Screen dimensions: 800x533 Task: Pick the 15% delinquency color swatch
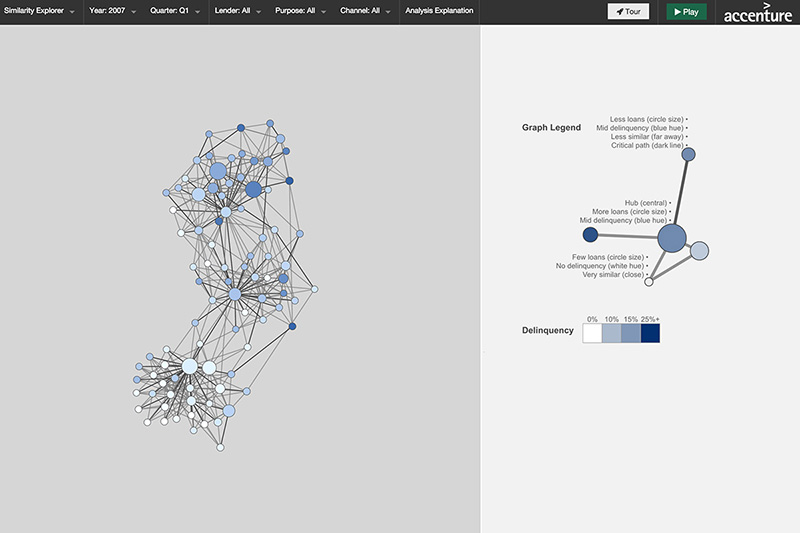pos(631,333)
